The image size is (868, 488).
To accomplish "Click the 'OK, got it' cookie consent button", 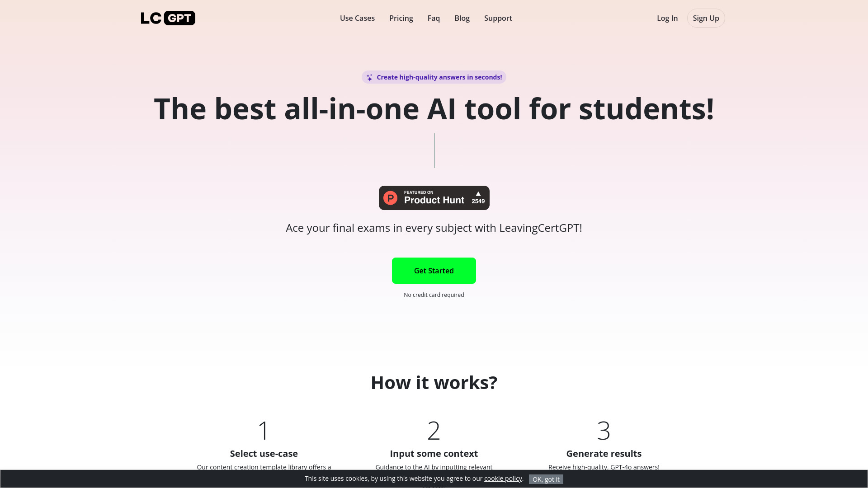I will click(546, 479).
